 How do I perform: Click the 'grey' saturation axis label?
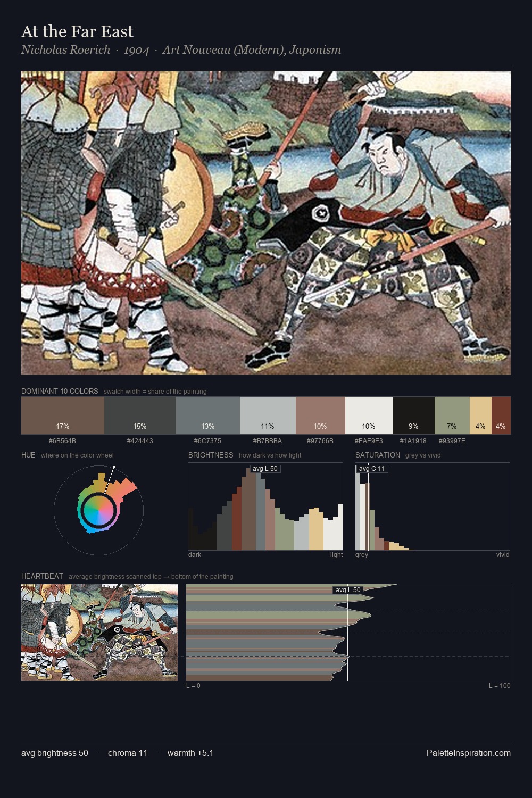point(362,554)
